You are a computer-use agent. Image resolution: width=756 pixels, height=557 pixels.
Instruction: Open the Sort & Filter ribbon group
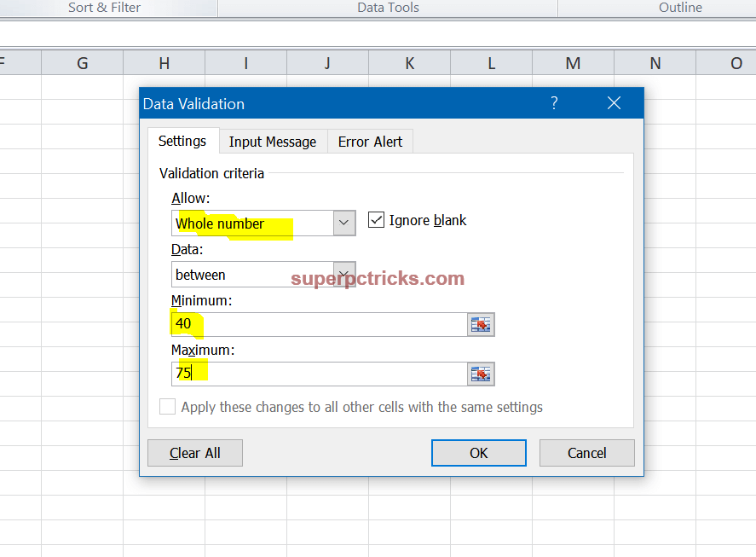point(104,8)
